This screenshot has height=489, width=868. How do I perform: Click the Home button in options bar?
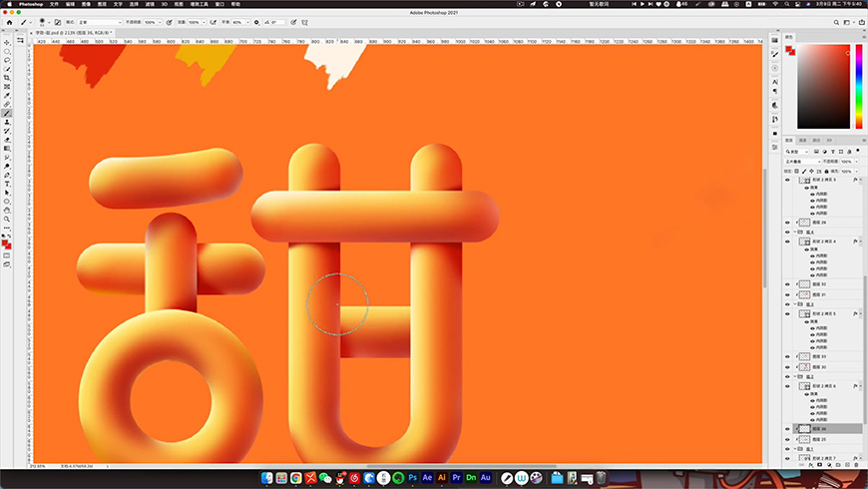pos(9,23)
